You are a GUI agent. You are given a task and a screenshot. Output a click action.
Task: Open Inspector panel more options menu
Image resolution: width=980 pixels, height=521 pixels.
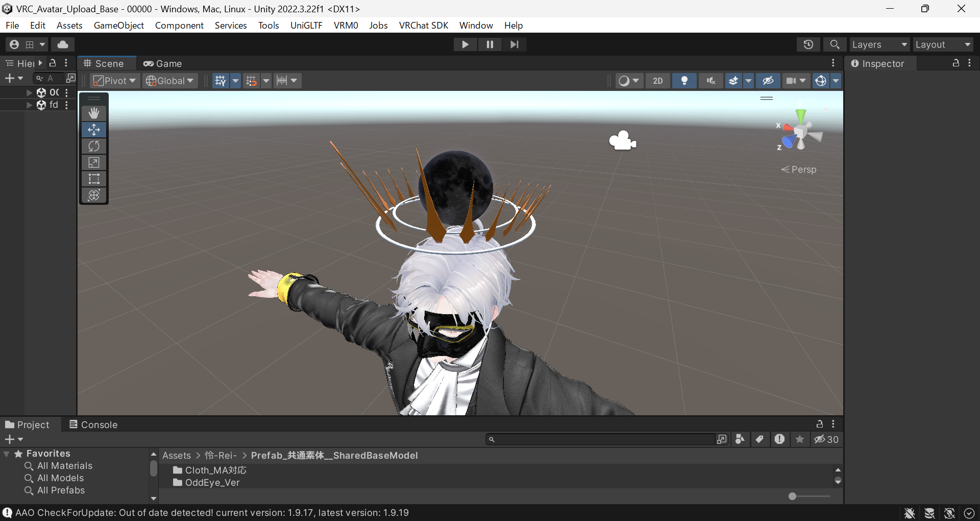(x=969, y=63)
